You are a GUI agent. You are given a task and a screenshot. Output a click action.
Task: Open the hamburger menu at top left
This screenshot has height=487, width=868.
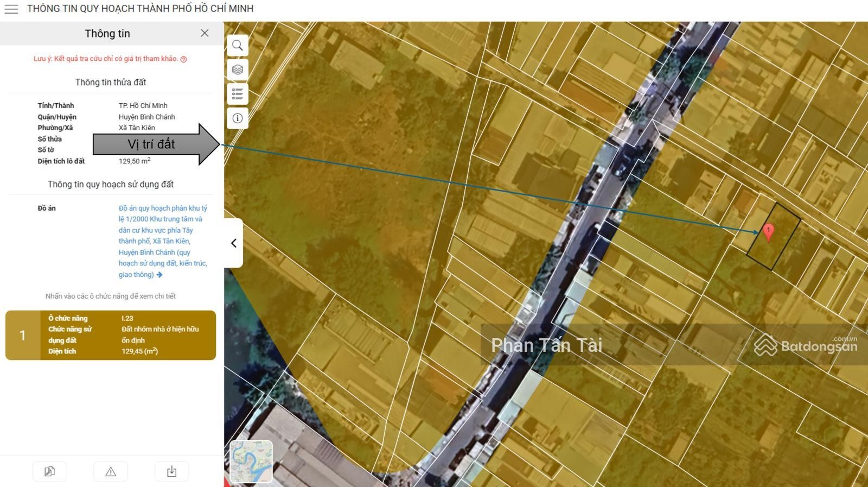(11, 9)
